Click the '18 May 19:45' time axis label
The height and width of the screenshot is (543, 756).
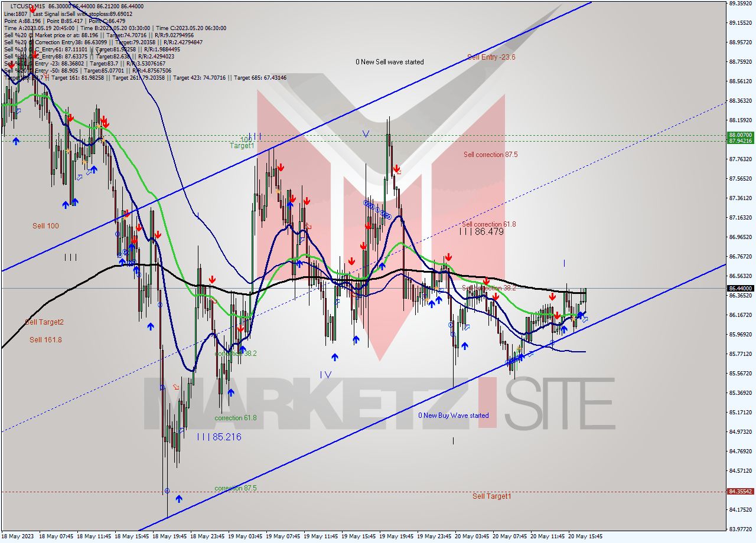pos(170,537)
